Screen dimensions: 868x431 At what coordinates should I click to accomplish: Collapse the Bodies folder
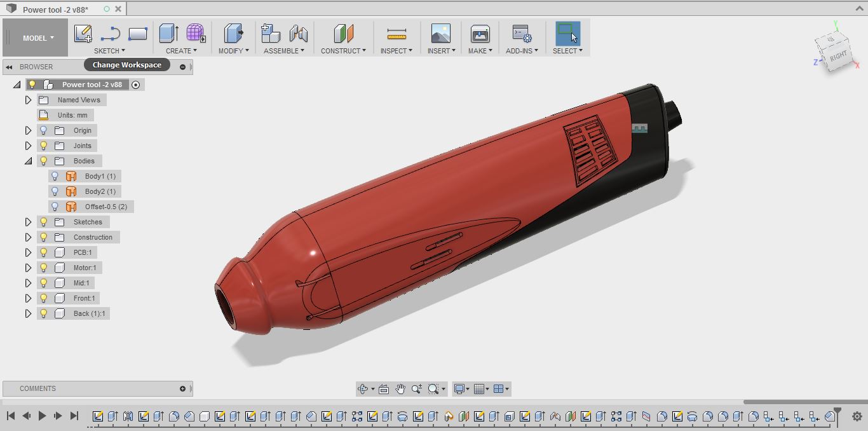[28, 161]
